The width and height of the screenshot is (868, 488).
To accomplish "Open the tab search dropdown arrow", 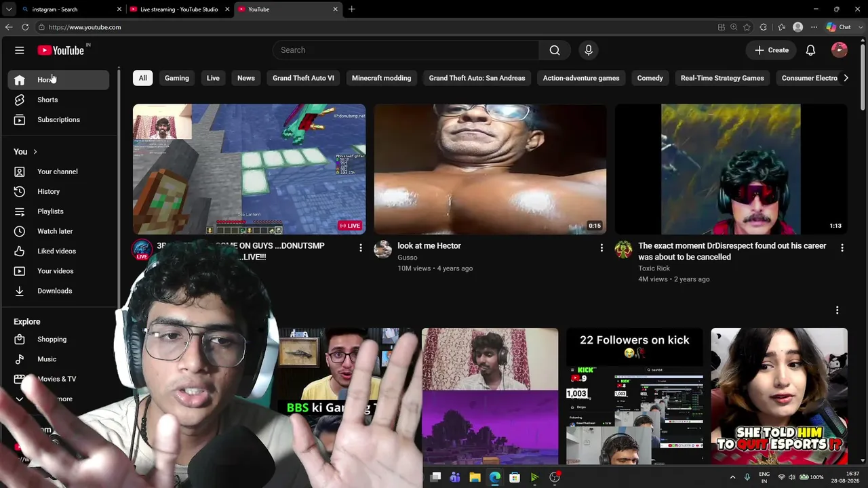I will (9, 9).
